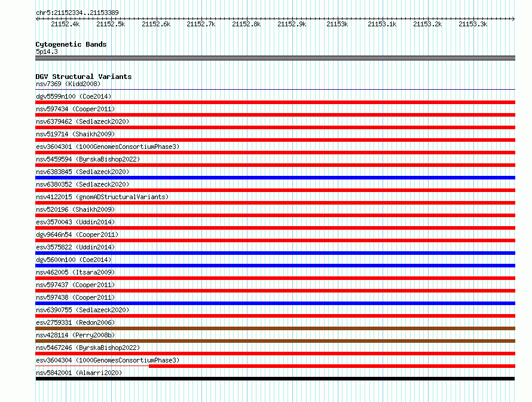Click the thin purple nsv7369 variant line

click(275, 90)
